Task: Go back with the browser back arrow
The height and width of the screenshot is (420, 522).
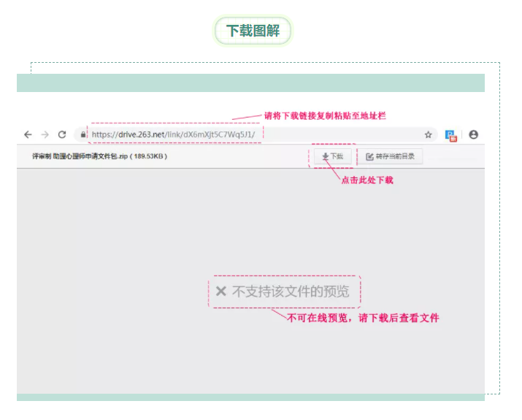Action: (x=28, y=134)
